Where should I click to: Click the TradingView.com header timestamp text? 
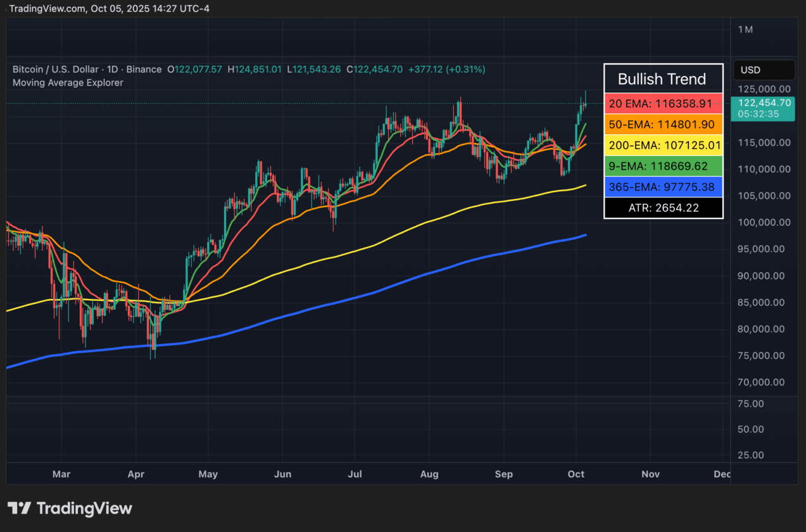(x=110, y=8)
